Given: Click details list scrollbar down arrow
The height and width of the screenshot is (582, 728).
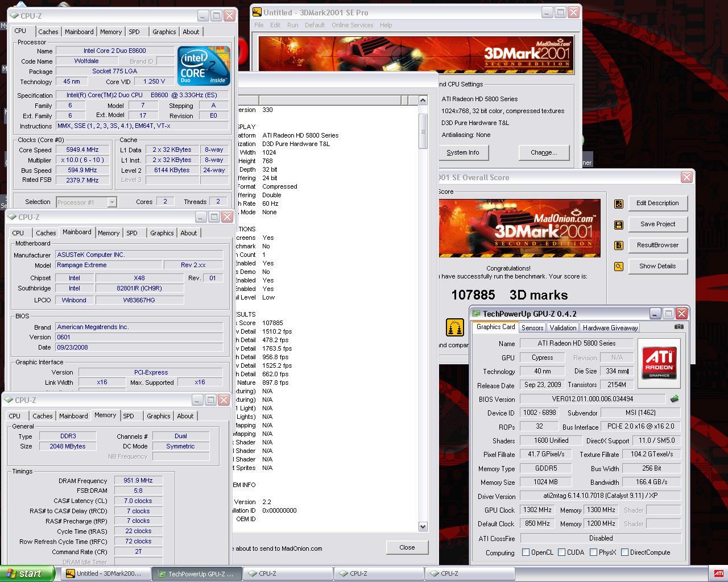Looking at the screenshot, I should (423, 527).
